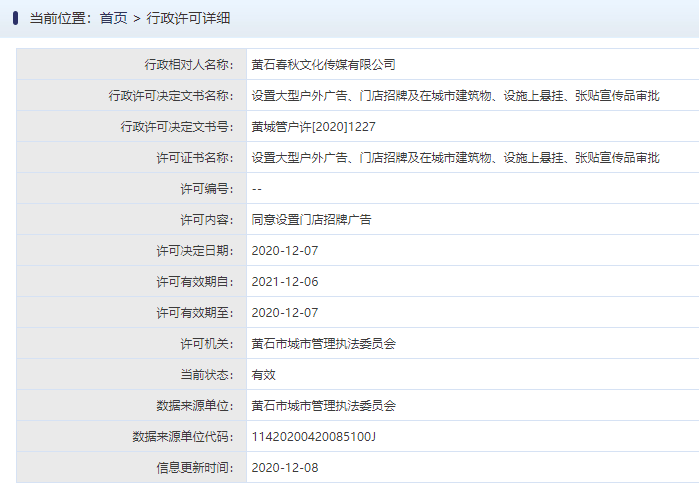Select the 许可机关 value 黄石市城市管理执法委员会
Viewport: 699px width, 491px height.
tap(323, 344)
